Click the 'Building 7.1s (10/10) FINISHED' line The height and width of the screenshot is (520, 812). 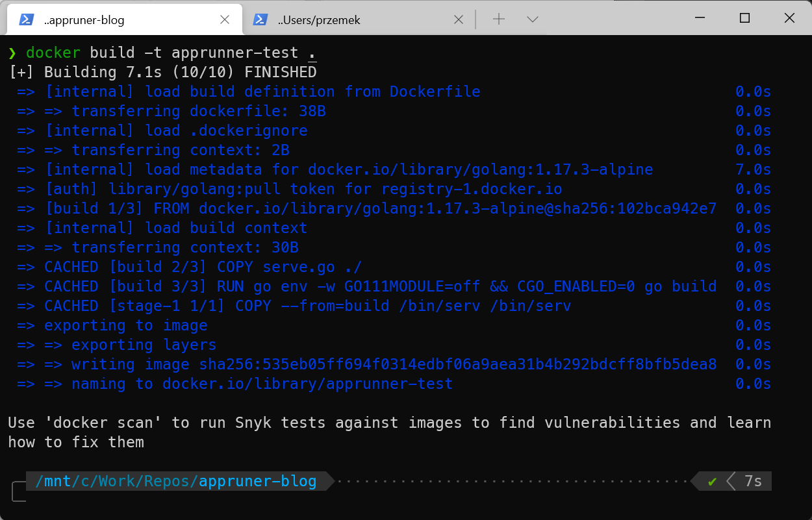pyautogui.click(x=162, y=72)
